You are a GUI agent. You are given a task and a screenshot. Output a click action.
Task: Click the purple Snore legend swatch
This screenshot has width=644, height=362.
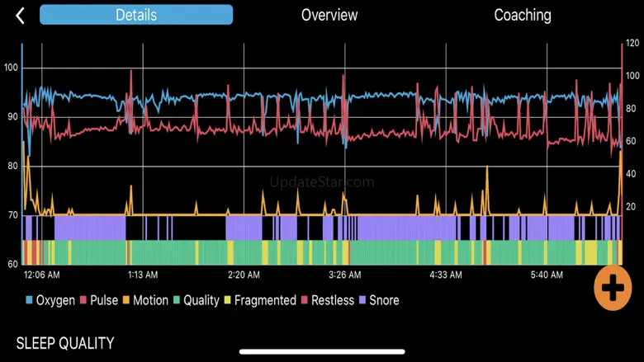[x=362, y=300]
